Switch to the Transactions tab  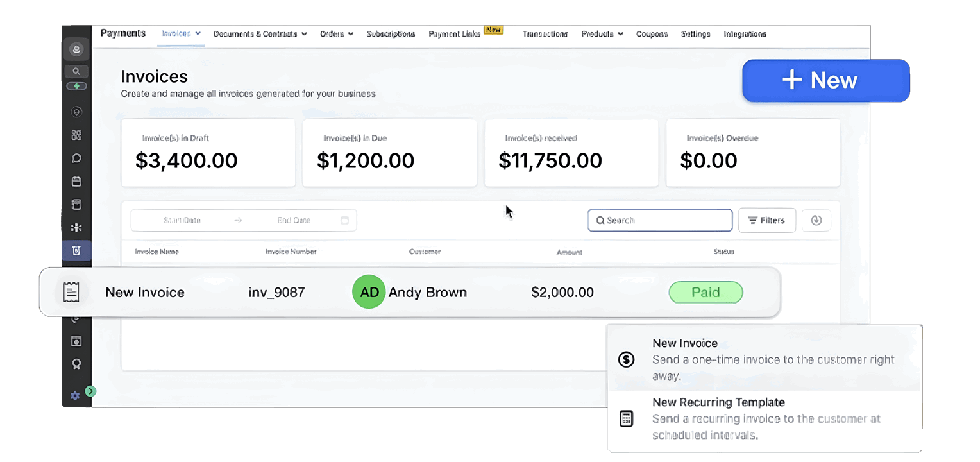(x=545, y=33)
